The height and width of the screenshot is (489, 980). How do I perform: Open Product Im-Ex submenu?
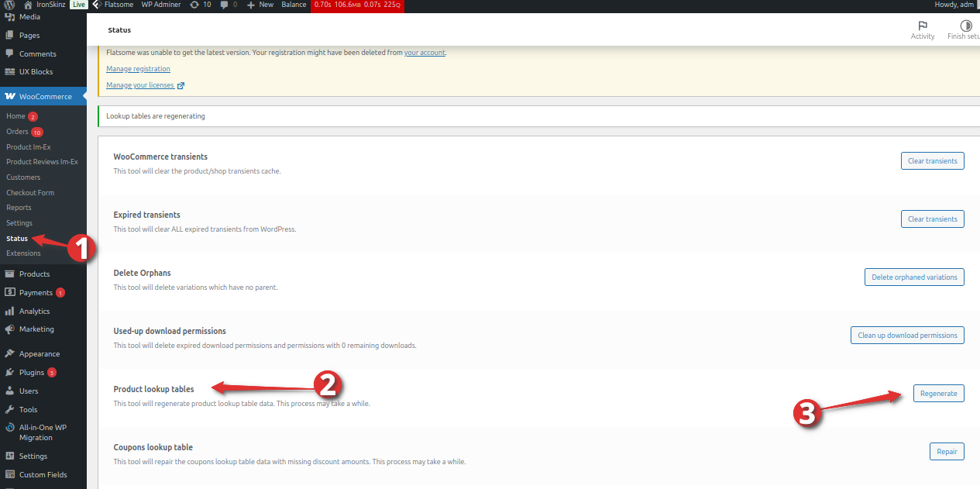tap(28, 147)
